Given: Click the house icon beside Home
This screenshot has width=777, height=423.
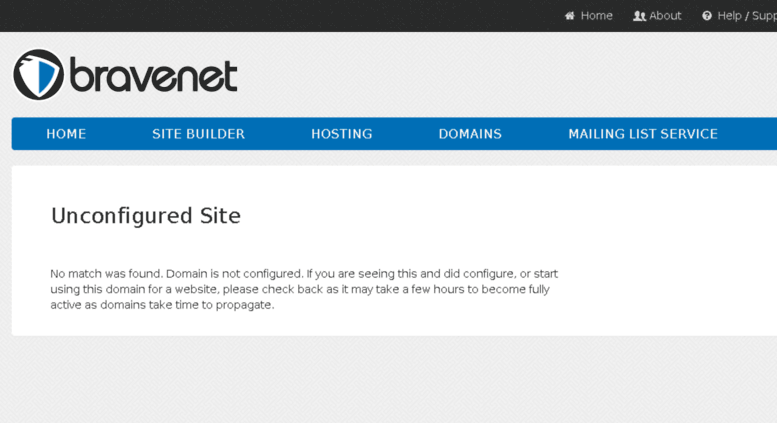Looking at the screenshot, I should 570,16.
